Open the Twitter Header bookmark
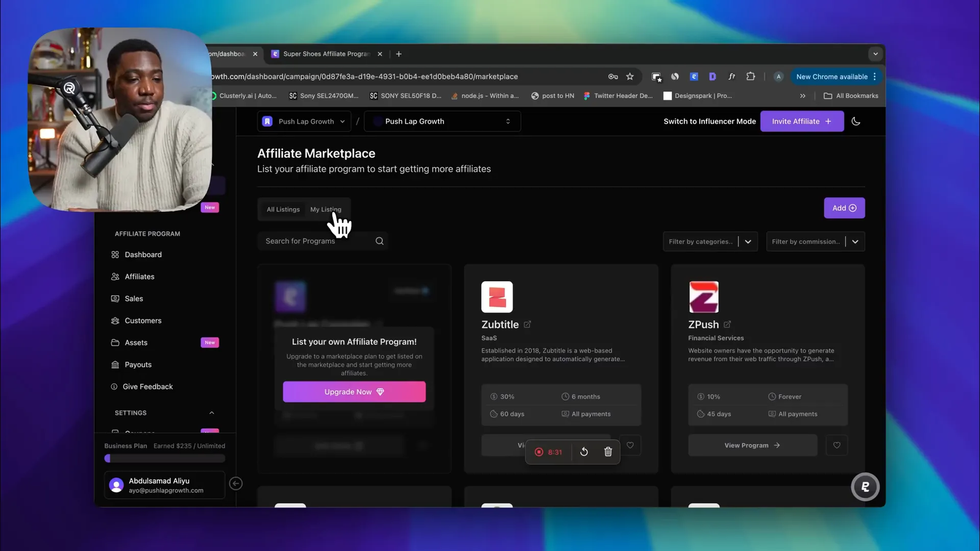This screenshot has width=980, height=551. coord(617,96)
